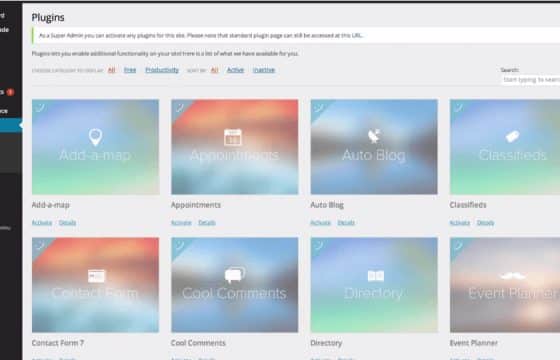
Task: Open the Auto Blog thumbnail
Action: point(374,147)
